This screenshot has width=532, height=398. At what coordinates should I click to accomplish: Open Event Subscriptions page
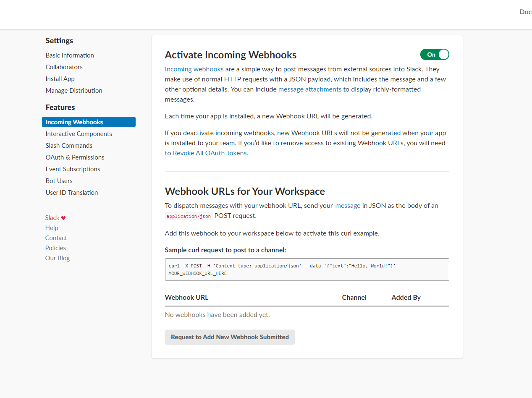click(x=73, y=169)
